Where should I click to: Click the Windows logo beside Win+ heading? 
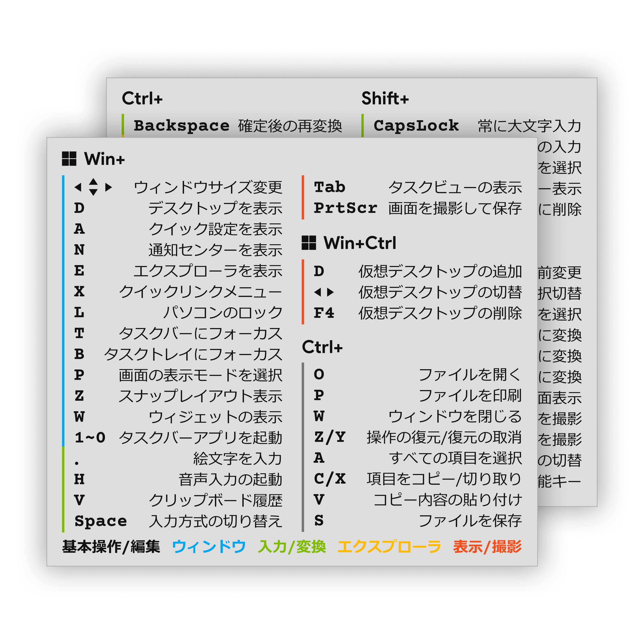tap(69, 159)
